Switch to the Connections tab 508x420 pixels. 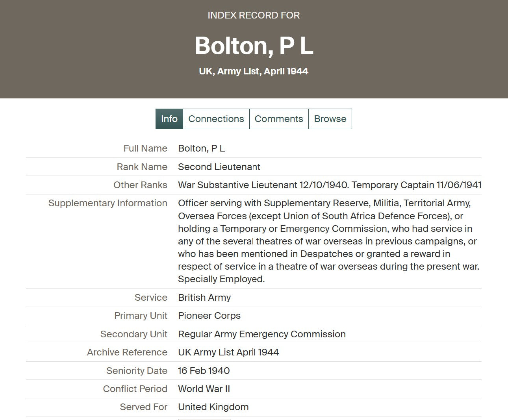pyautogui.click(x=216, y=119)
